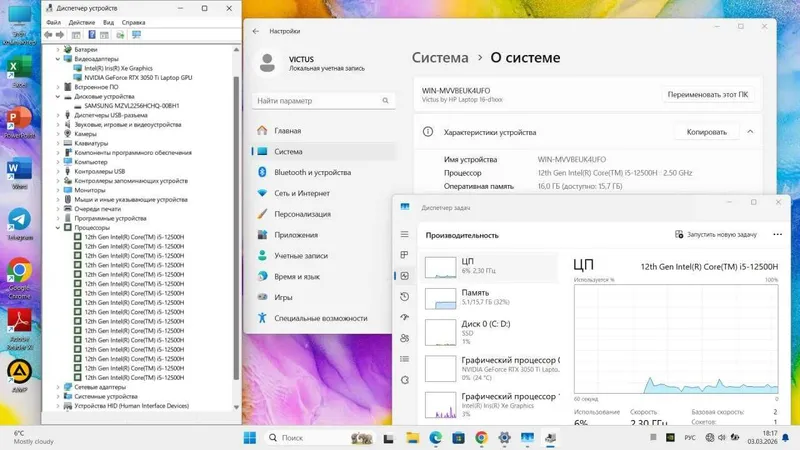Select SAMSUNG MZVL2256HCHQ disk device

point(132,106)
